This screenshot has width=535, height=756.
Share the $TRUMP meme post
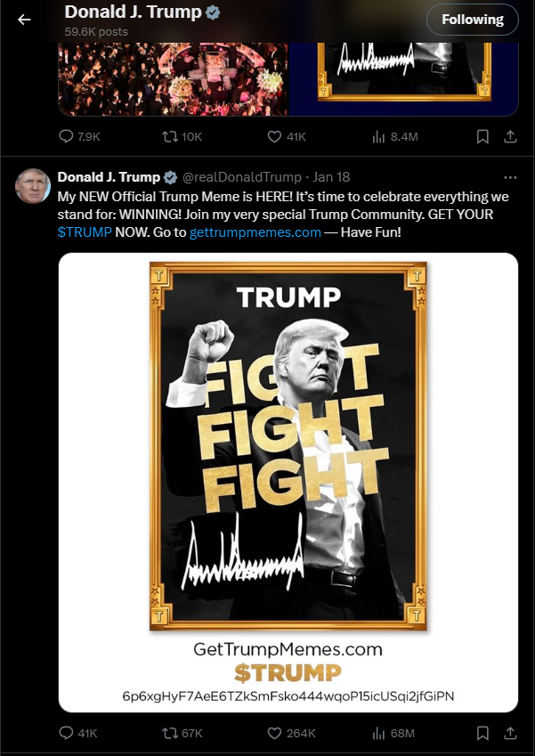coord(510,733)
